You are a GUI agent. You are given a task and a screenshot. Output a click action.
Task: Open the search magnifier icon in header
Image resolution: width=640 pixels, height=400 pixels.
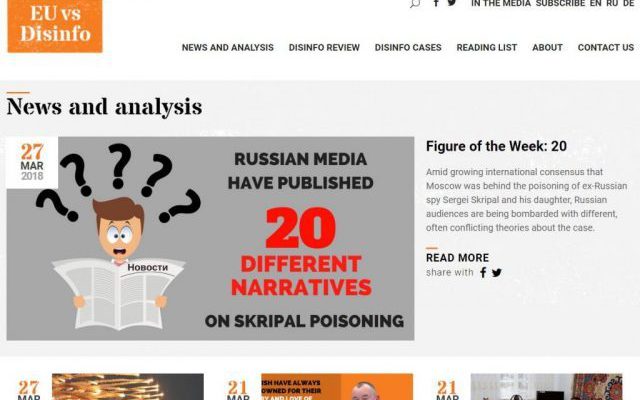[x=415, y=4]
